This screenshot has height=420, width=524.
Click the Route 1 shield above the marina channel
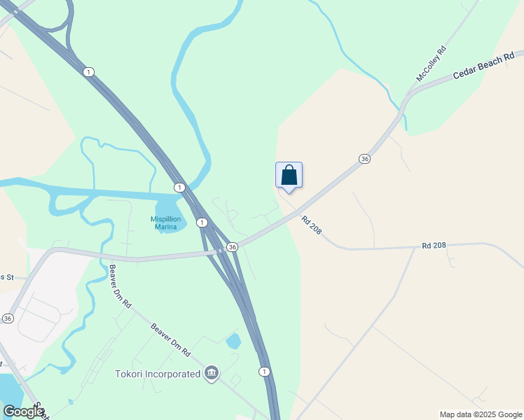180,188
